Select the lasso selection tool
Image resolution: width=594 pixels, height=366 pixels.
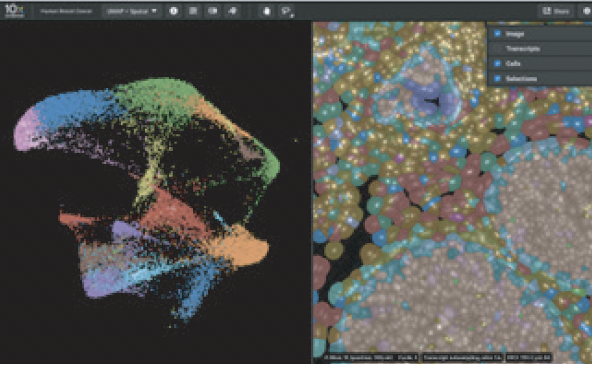(x=286, y=11)
